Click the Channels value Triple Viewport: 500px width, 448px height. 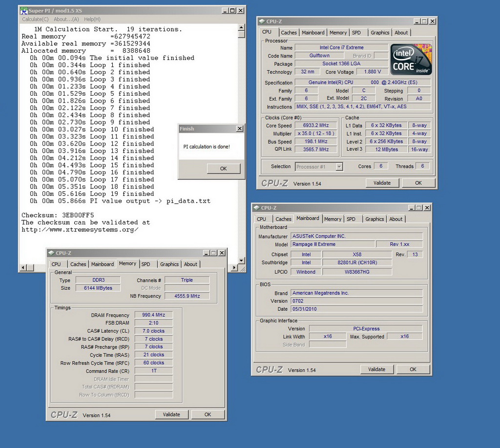click(x=187, y=280)
